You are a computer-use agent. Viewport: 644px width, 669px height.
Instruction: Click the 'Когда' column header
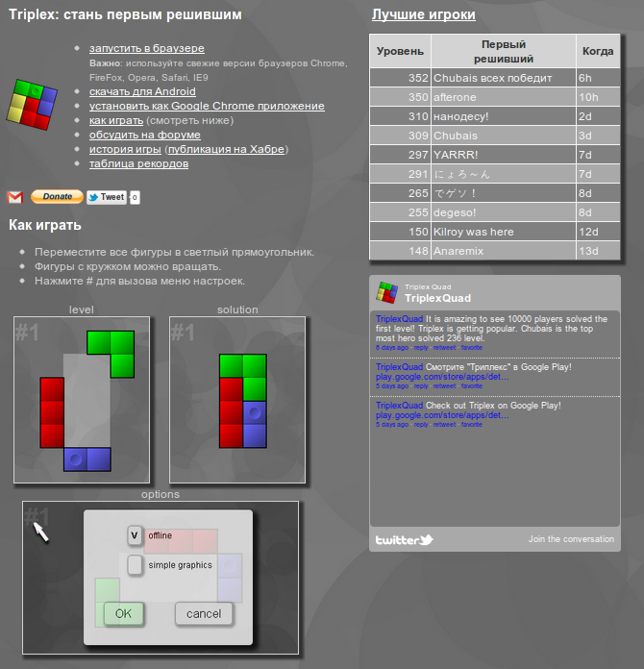tap(598, 51)
